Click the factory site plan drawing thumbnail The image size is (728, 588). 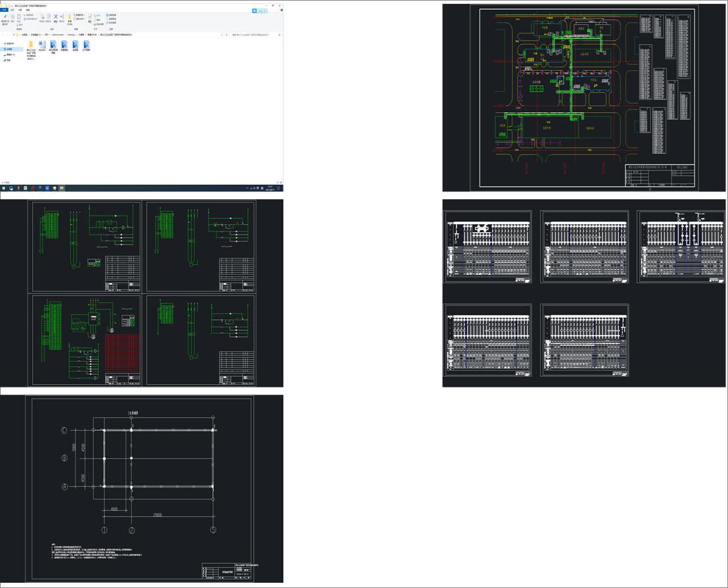[570, 98]
